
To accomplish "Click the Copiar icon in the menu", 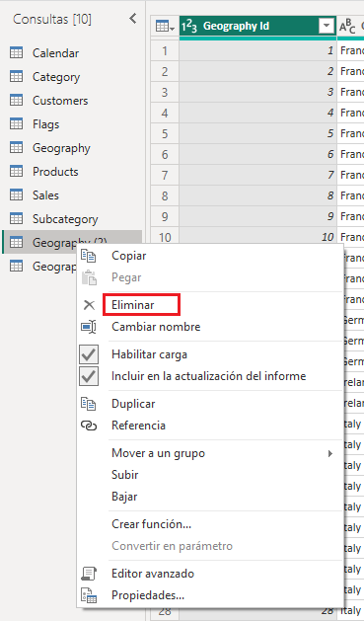I will (x=89, y=256).
